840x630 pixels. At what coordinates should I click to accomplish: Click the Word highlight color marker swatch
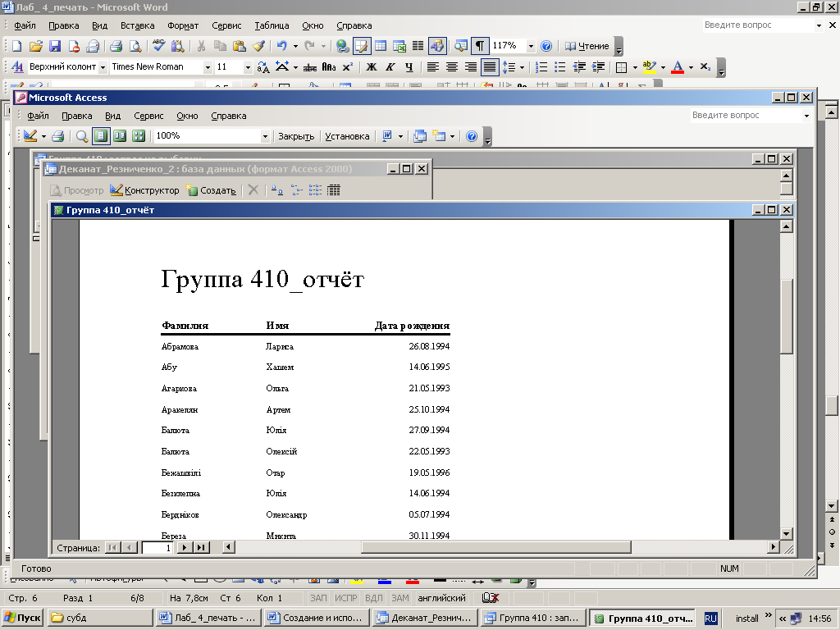(650, 67)
